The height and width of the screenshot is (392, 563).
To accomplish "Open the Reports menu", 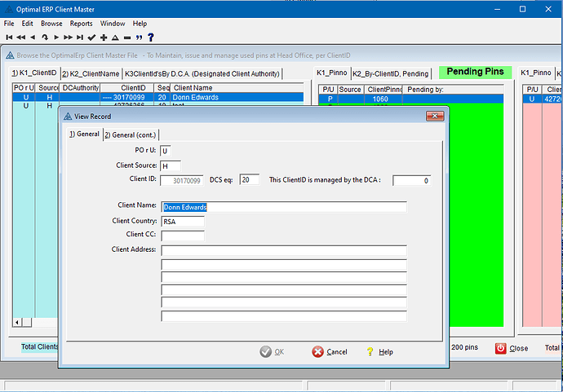I will pyautogui.click(x=81, y=24).
